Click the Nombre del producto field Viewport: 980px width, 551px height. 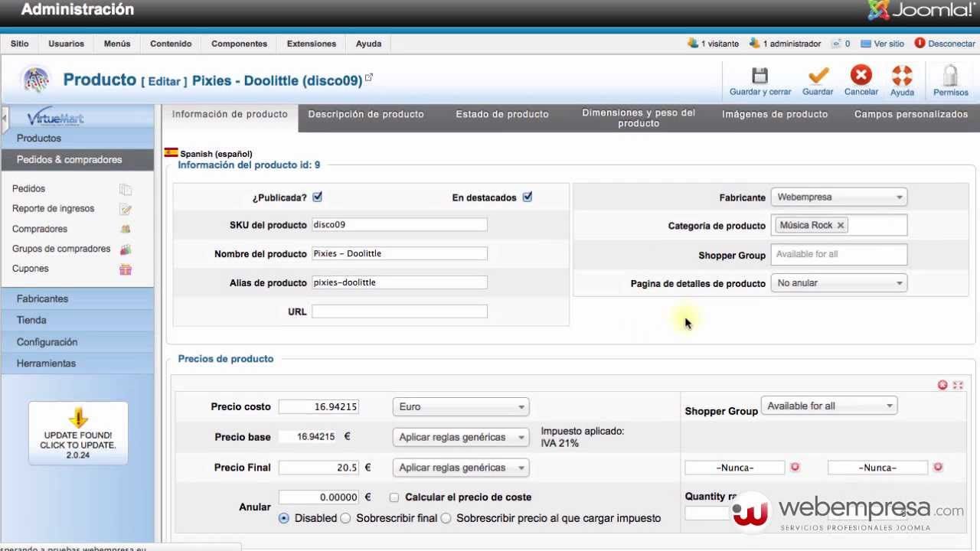[x=400, y=253]
